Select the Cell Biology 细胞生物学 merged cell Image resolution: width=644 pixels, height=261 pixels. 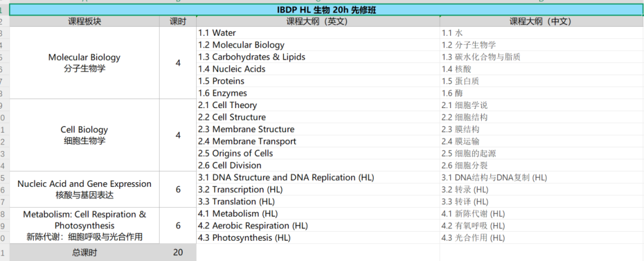[84, 135]
